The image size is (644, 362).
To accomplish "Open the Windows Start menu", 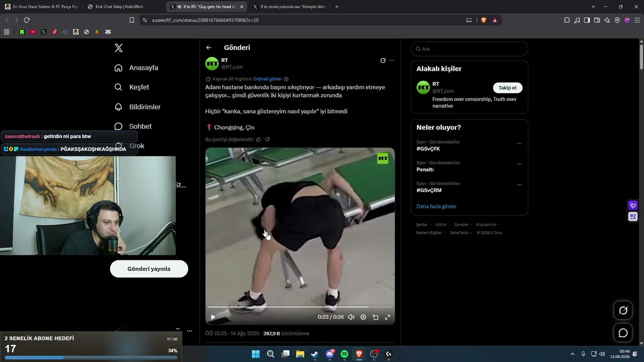I will pos(256,354).
